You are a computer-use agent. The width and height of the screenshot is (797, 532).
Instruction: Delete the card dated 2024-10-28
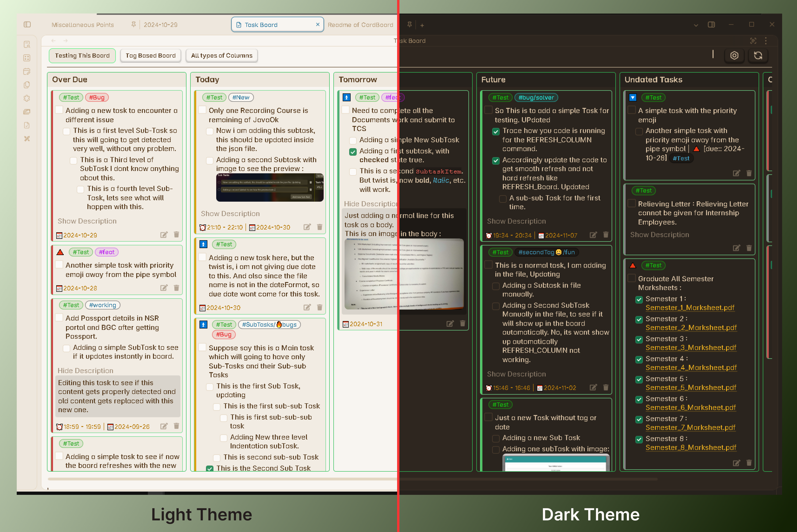coord(177,288)
